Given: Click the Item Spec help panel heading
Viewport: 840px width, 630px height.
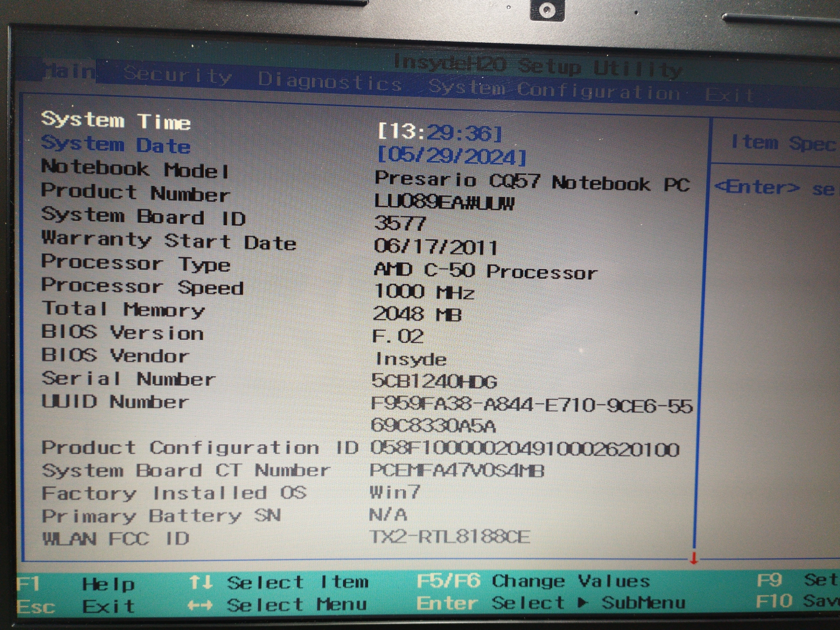Looking at the screenshot, I should coord(783,143).
